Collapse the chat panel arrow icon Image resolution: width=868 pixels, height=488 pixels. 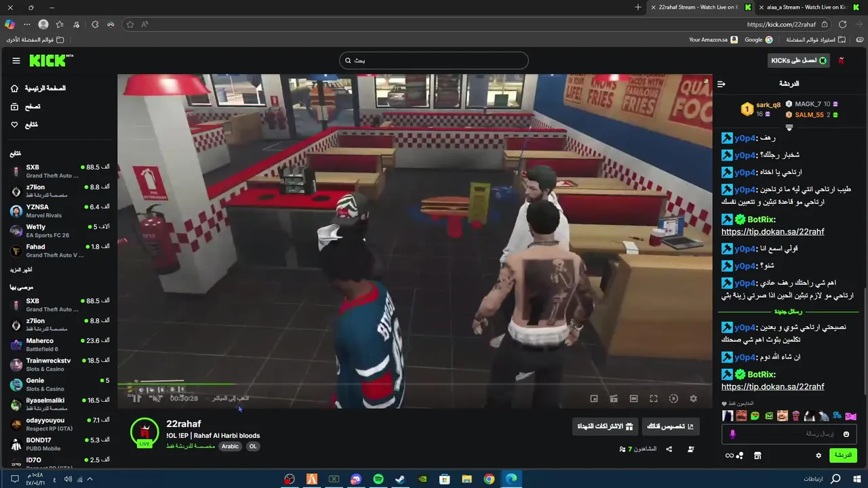coord(721,84)
